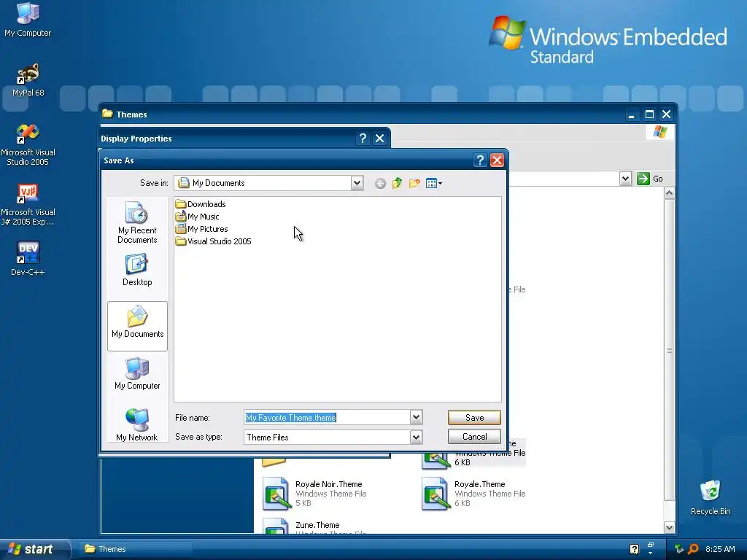
Task: Select Royale Noir.Theme file in Themes window
Action: click(314, 494)
